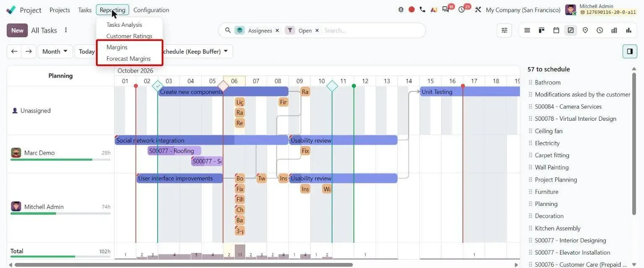Click the Today button

point(86,52)
